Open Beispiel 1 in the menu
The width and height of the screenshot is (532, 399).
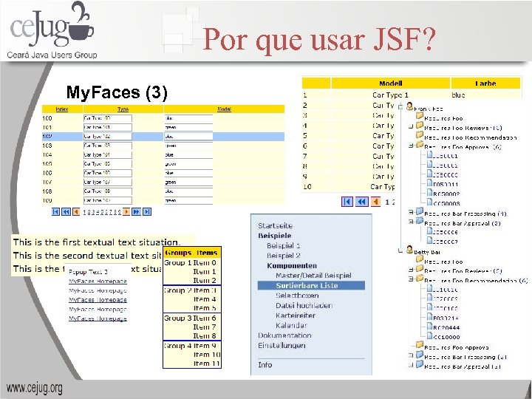[283, 245]
